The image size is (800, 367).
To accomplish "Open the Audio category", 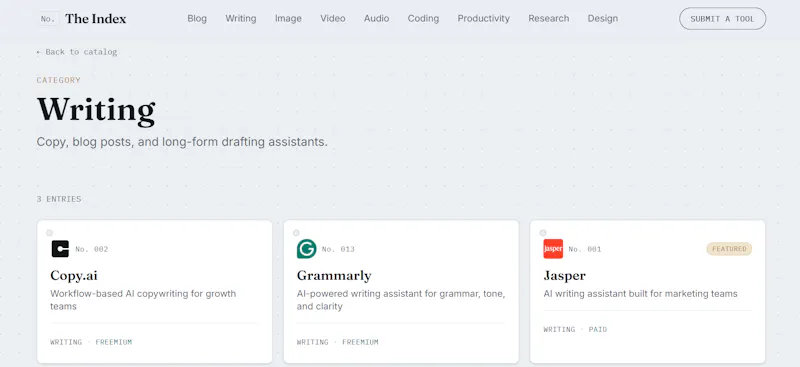I will click(x=377, y=18).
